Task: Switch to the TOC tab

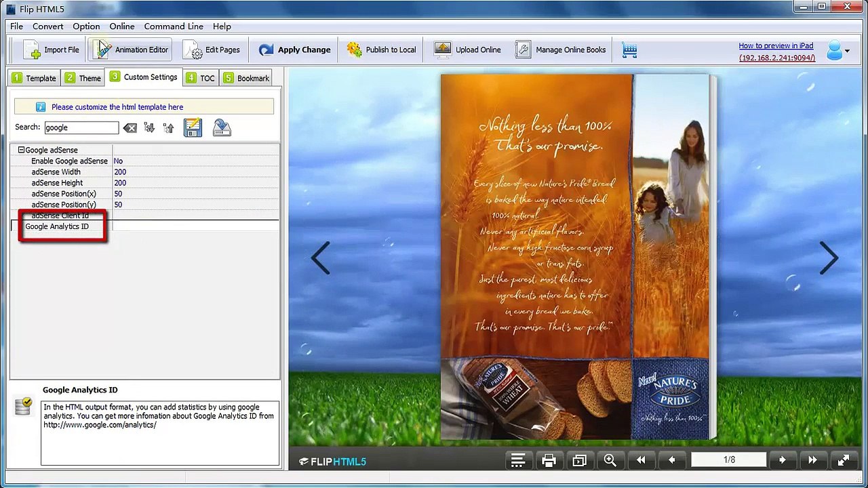Action: coord(201,78)
